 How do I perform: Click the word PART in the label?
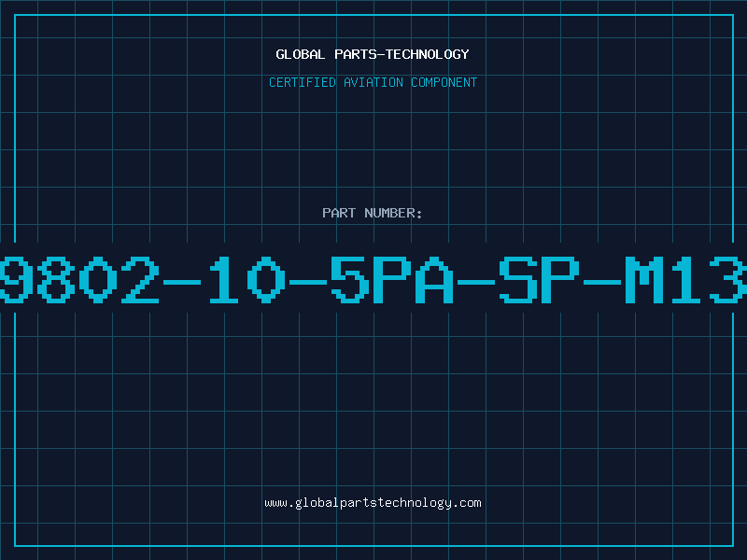pyautogui.click(x=339, y=213)
